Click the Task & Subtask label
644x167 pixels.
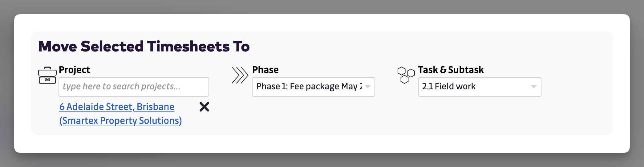pyautogui.click(x=451, y=70)
